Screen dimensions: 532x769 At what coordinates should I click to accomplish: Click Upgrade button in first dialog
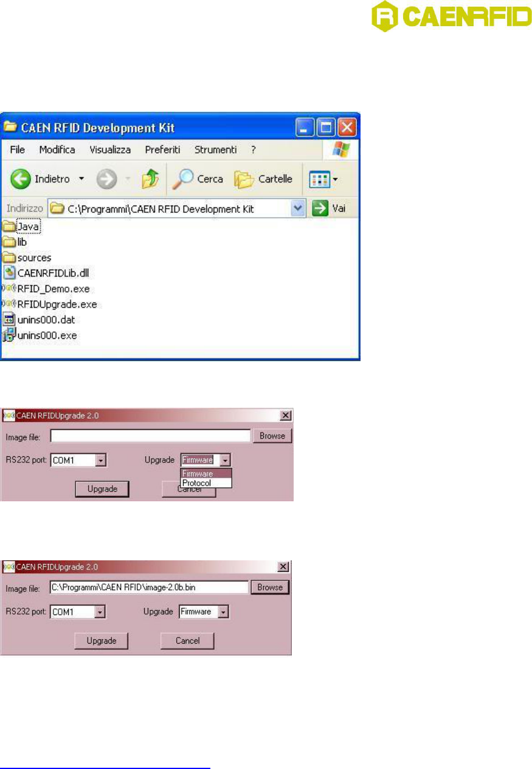click(102, 489)
